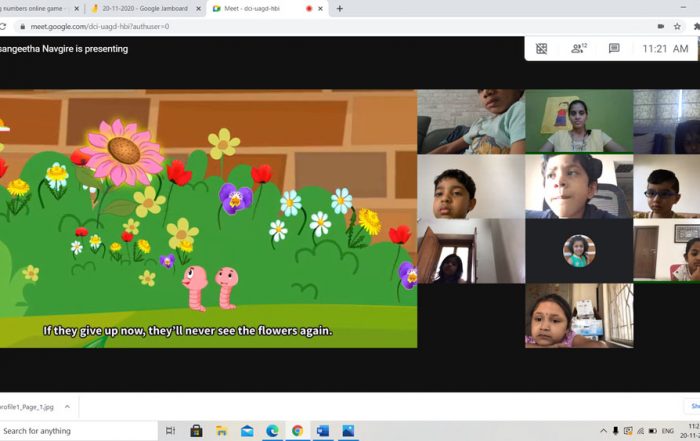The width and height of the screenshot is (700, 441).
Task: Select the woman in green-background video tile
Action: click(x=579, y=121)
